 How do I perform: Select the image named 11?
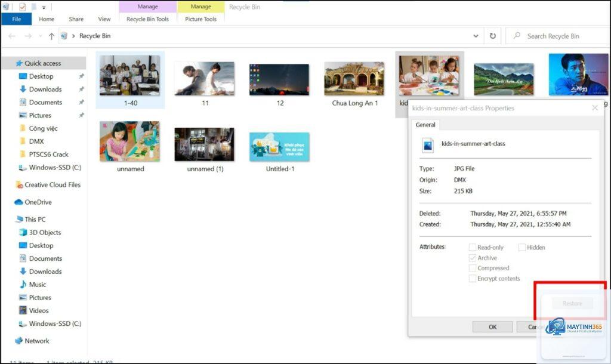(x=205, y=78)
